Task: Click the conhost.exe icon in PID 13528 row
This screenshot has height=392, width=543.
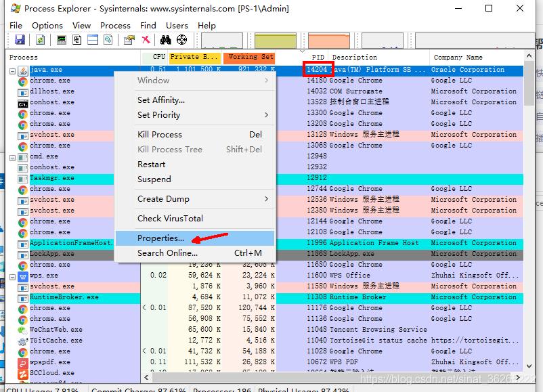Action: point(23,104)
